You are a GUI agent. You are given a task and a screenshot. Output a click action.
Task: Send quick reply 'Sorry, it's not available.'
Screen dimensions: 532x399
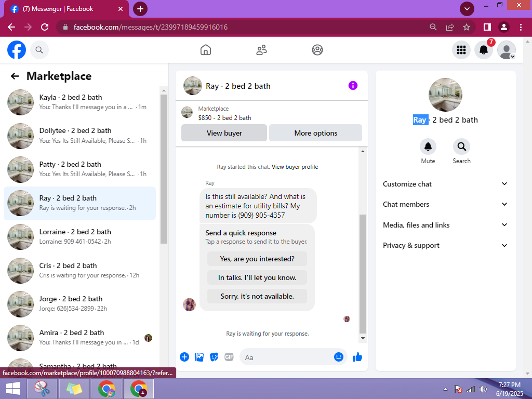(257, 296)
